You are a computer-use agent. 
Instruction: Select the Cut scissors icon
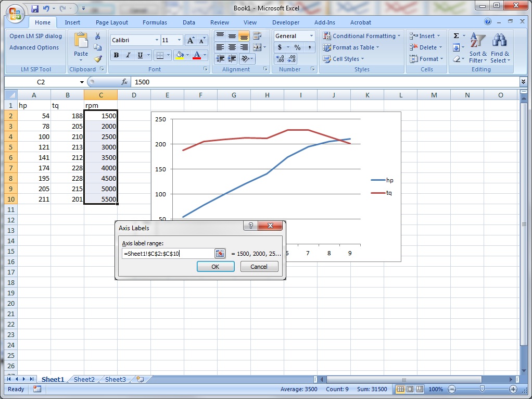(x=97, y=36)
